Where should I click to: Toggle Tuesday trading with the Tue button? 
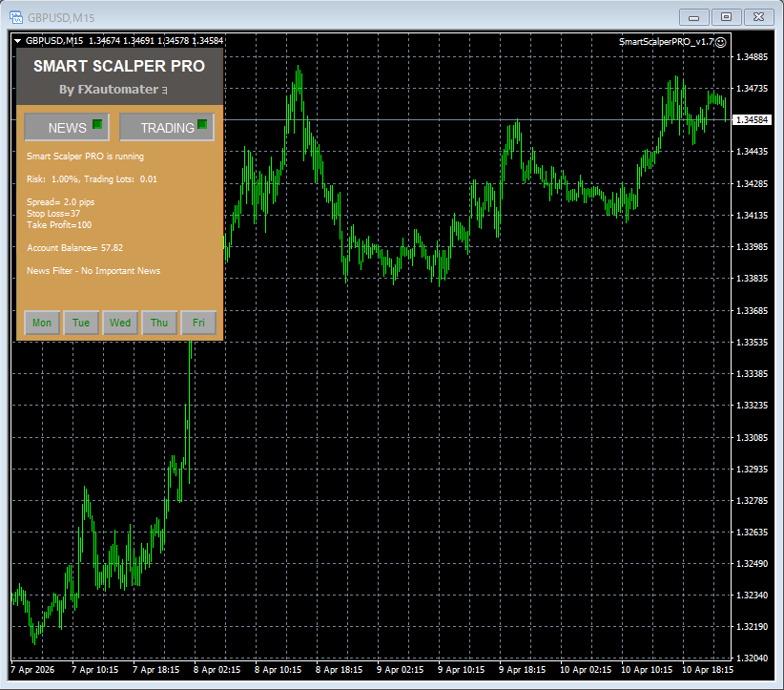coord(81,323)
